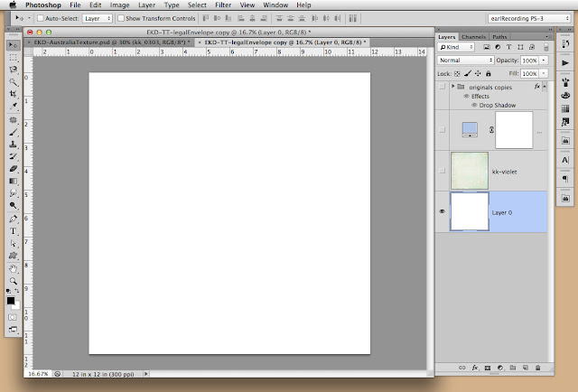Select the Rectangular Marquee tool

coord(13,58)
